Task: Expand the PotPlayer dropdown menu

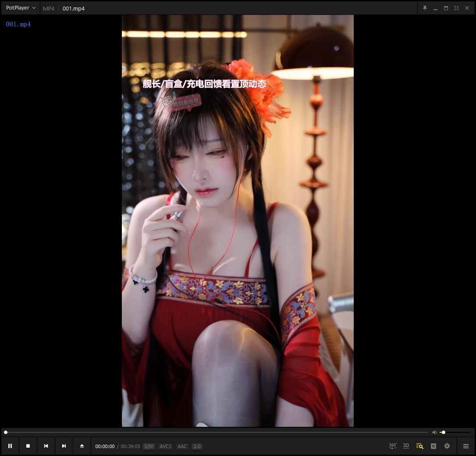Action: (x=21, y=8)
